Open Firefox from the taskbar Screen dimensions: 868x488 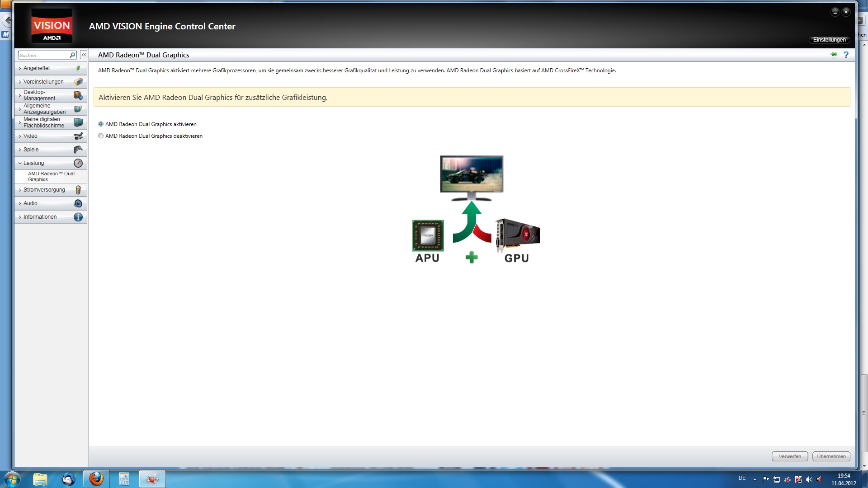pos(96,479)
